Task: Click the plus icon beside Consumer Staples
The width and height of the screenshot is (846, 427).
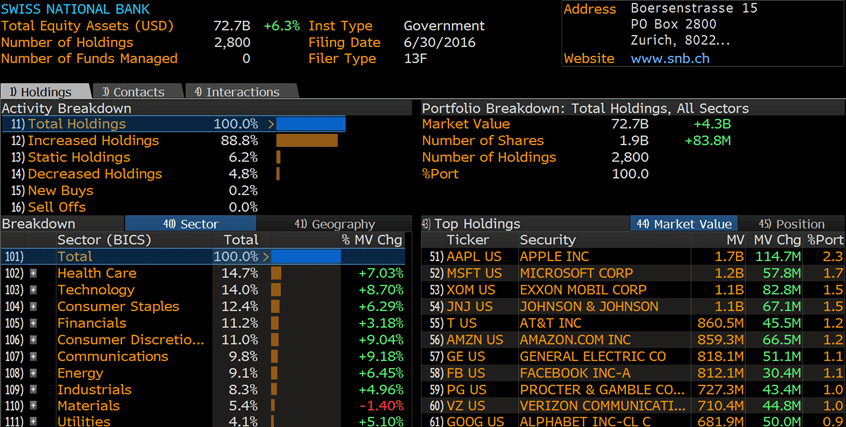Action: 35,307
